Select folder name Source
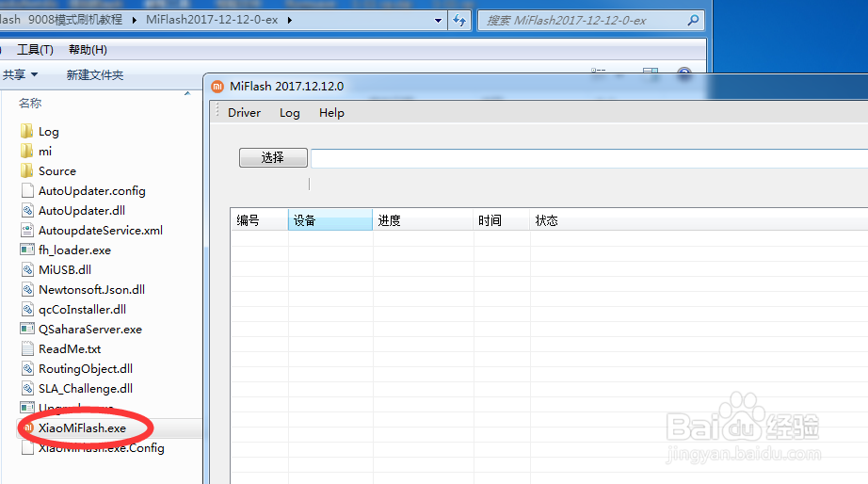The height and width of the screenshot is (484, 868). click(57, 171)
